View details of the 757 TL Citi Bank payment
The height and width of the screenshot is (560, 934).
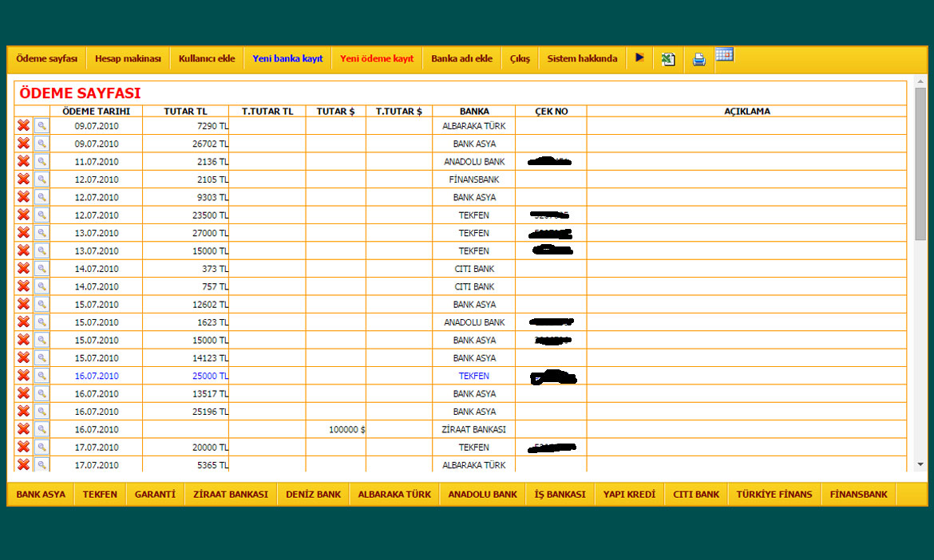click(42, 286)
